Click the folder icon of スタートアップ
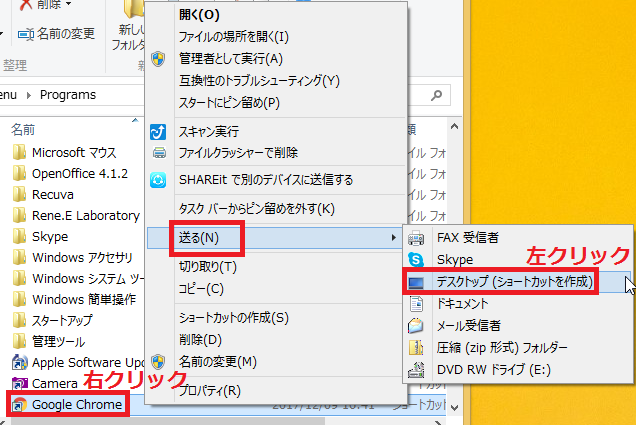The image size is (636, 425). (x=19, y=320)
